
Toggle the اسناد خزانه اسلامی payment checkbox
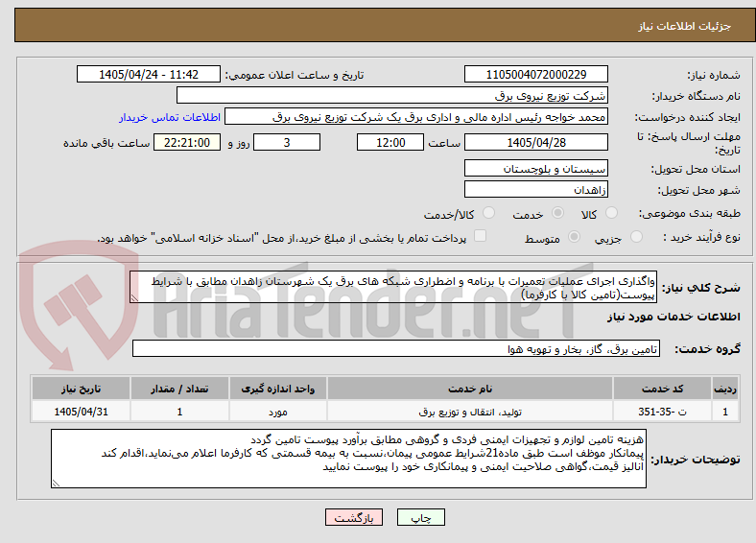(x=481, y=236)
